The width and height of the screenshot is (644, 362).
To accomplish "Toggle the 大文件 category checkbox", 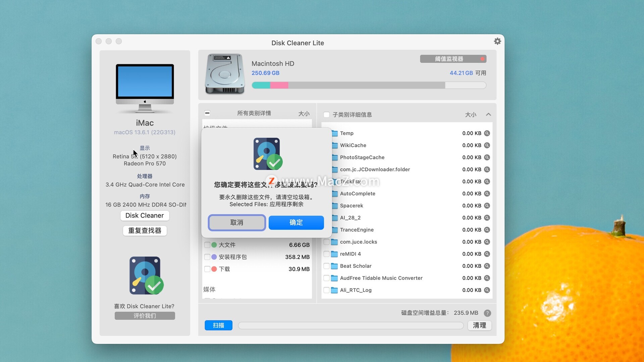I will (207, 245).
